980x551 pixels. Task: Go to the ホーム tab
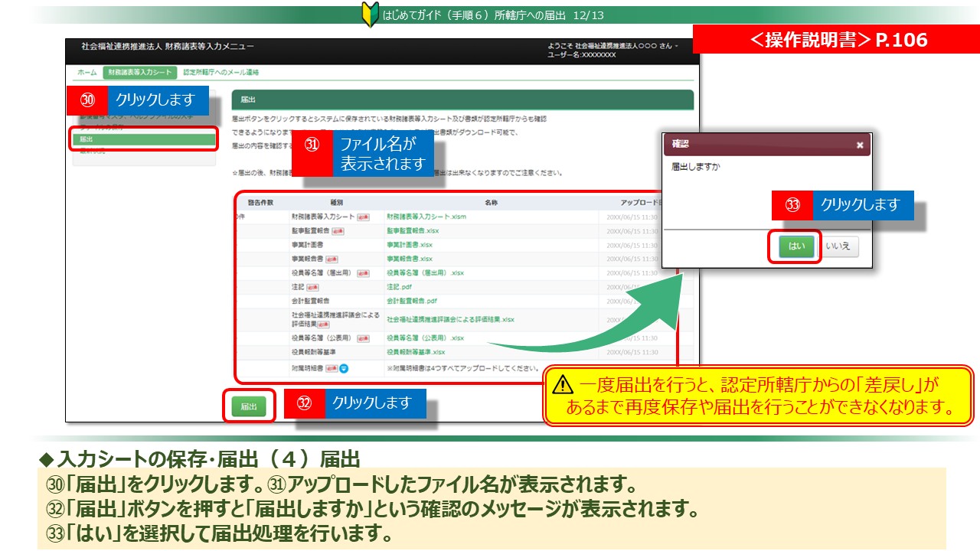pos(87,72)
